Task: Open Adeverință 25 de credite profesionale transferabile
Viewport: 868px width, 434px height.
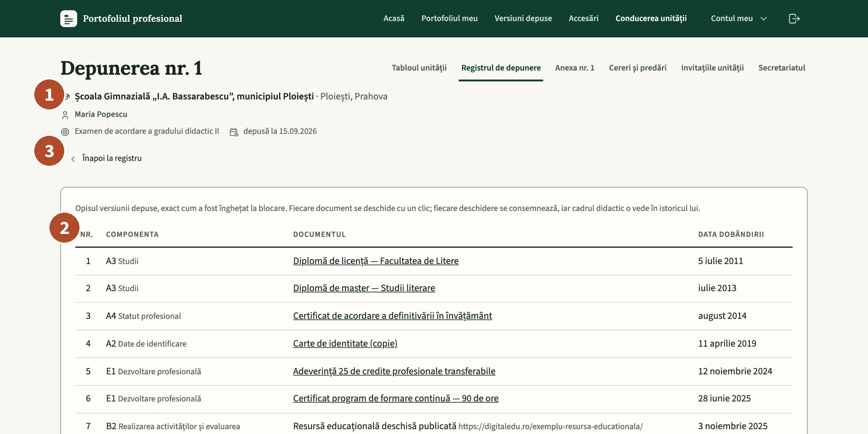Action: [x=394, y=372]
